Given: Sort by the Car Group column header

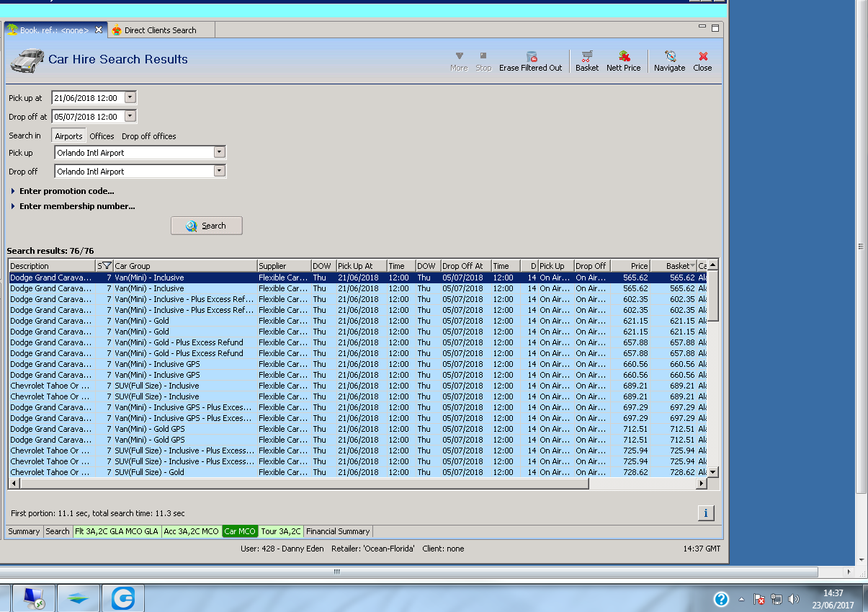Looking at the screenshot, I should 185,266.
